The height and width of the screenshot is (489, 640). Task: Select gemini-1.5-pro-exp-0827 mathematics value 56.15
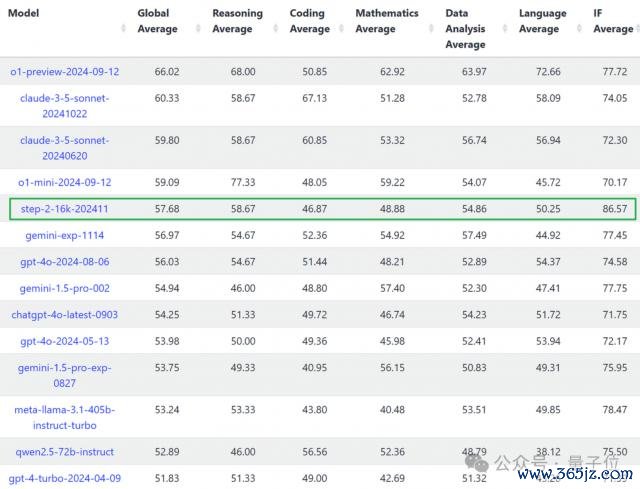click(x=392, y=368)
